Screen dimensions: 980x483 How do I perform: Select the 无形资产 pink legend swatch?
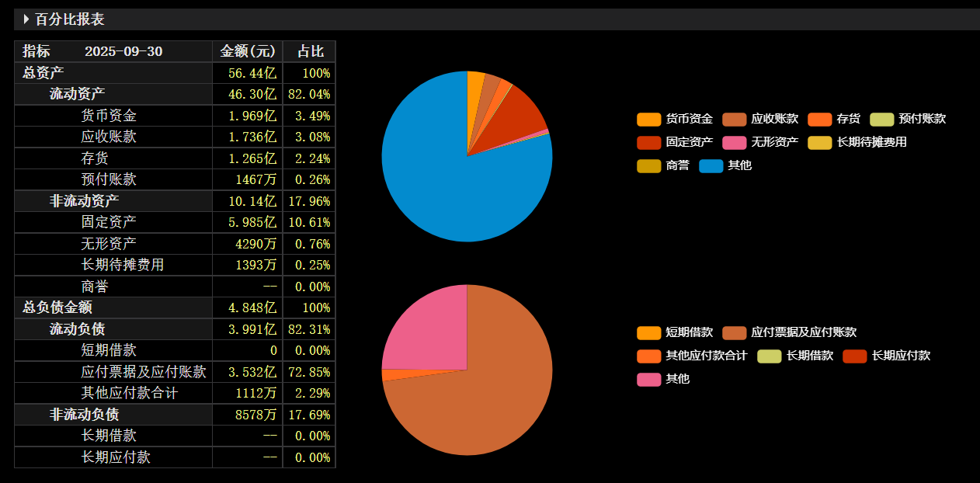(x=735, y=142)
